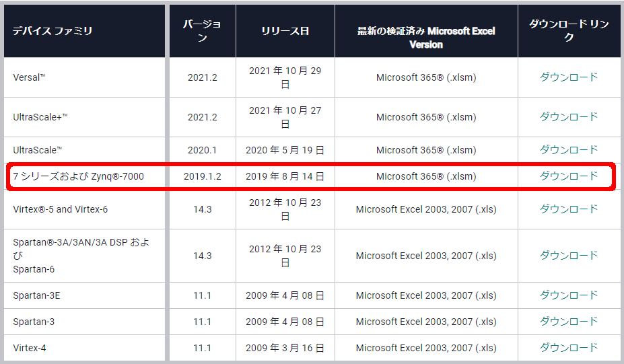Open the 7 series and Zynq-7000 download link

pyautogui.click(x=569, y=176)
